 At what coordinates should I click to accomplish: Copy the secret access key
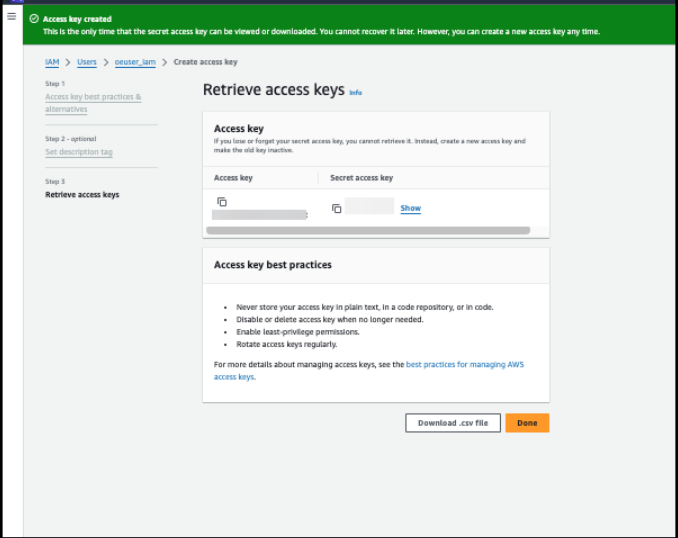coord(337,208)
